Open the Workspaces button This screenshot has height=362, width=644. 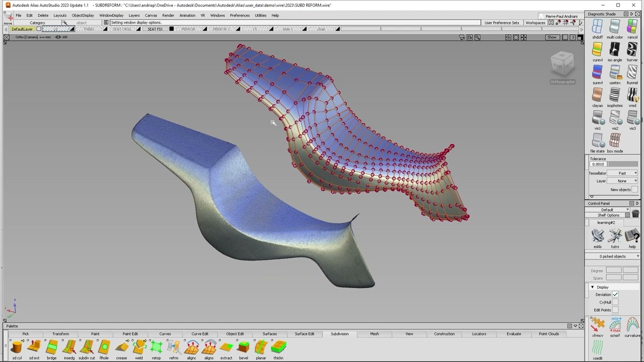click(x=535, y=23)
